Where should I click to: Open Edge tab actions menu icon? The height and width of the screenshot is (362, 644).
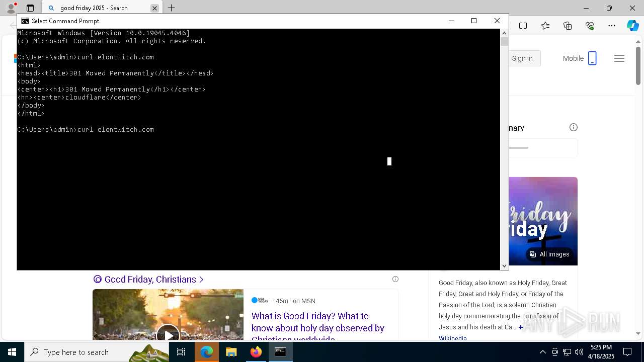30,8
